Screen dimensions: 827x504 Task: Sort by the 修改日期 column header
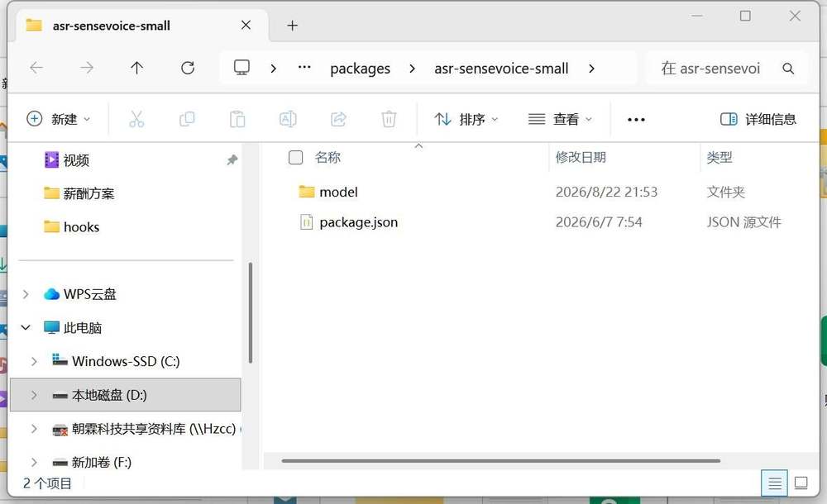coord(581,157)
